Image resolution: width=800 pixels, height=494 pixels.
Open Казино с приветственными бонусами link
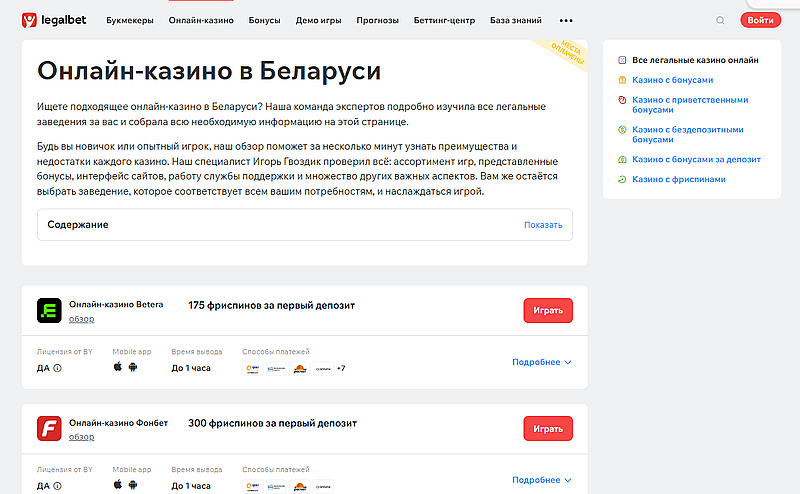(690, 105)
